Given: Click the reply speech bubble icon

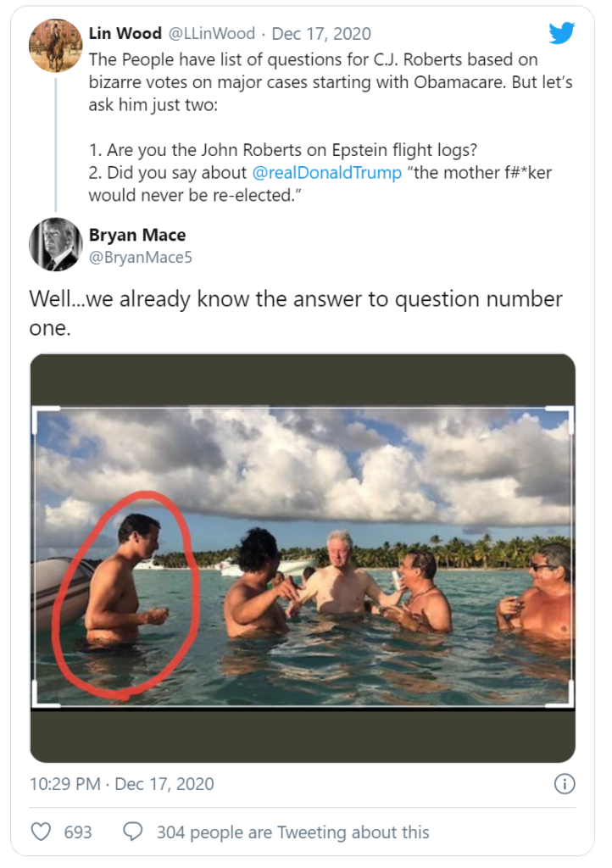Looking at the screenshot, I should click(x=133, y=832).
